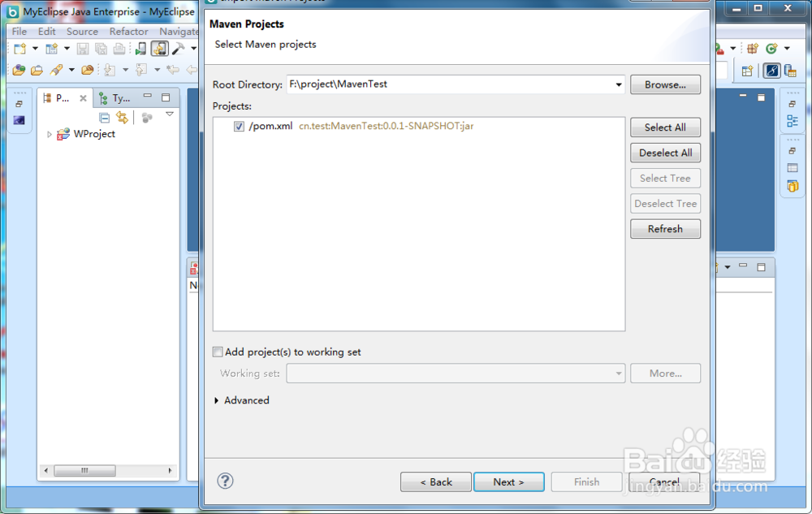Click the Cancel button
Image resolution: width=812 pixels, height=514 pixels.
tap(664, 482)
